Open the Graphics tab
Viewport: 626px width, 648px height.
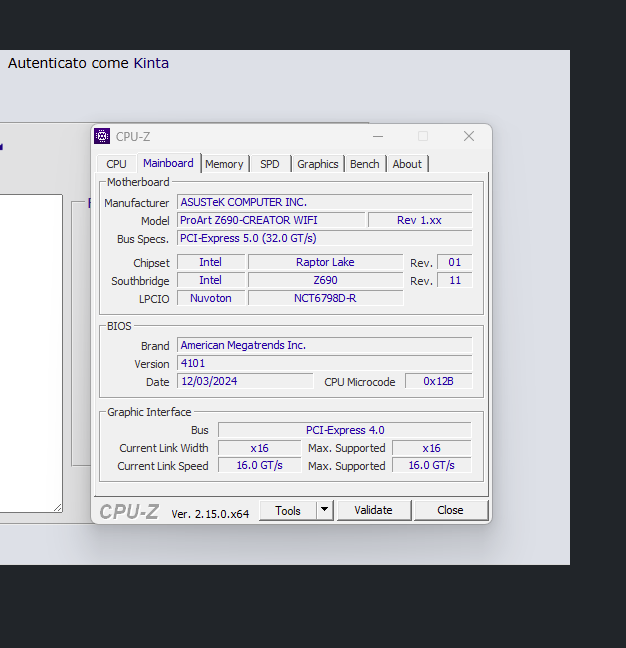pyautogui.click(x=318, y=164)
